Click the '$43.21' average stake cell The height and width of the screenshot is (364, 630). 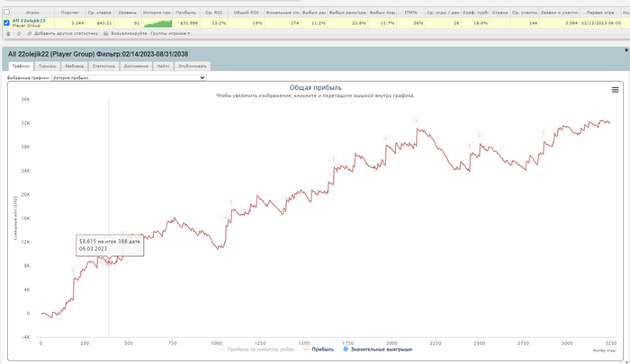99,23
